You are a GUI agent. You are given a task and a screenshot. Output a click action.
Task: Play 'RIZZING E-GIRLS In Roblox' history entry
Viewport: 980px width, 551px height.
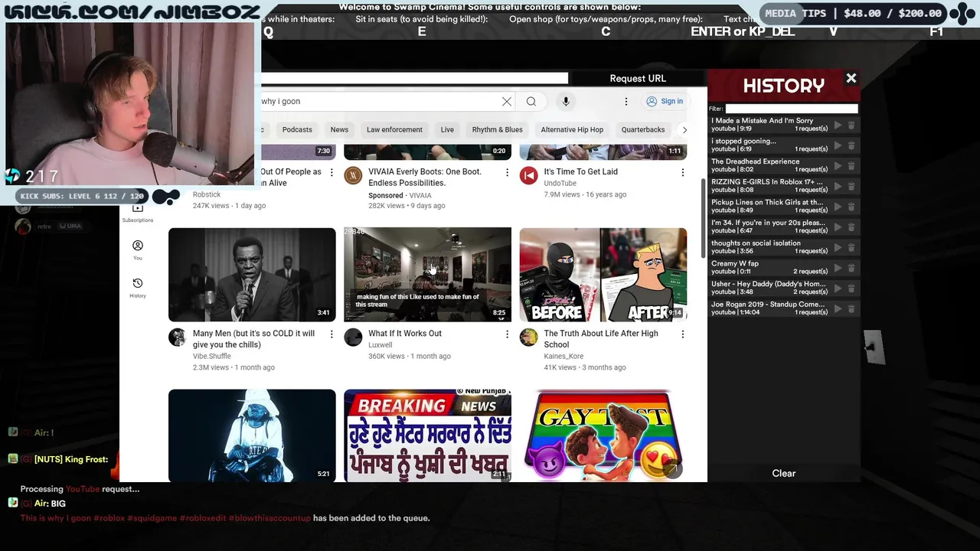tap(838, 186)
